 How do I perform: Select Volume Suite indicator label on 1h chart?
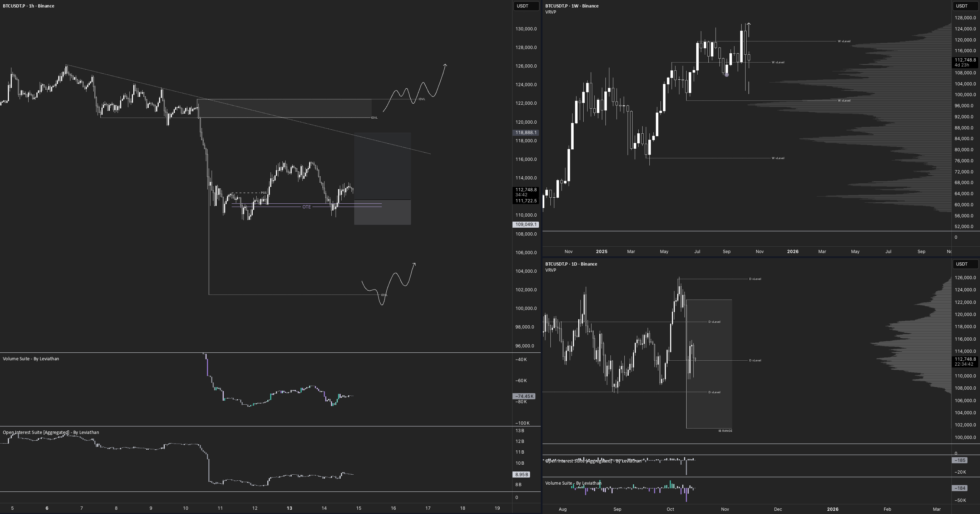point(31,359)
